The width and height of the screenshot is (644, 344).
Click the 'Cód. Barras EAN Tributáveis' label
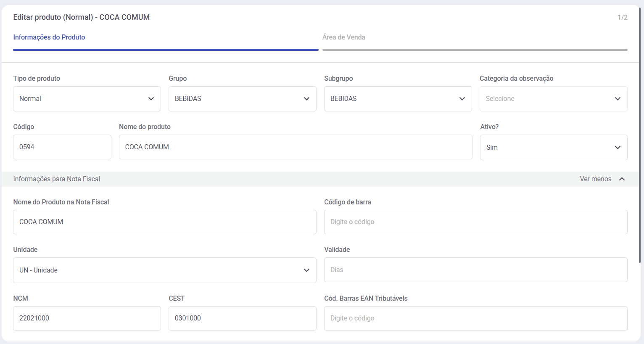pyautogui.click(x=366, y=298)
